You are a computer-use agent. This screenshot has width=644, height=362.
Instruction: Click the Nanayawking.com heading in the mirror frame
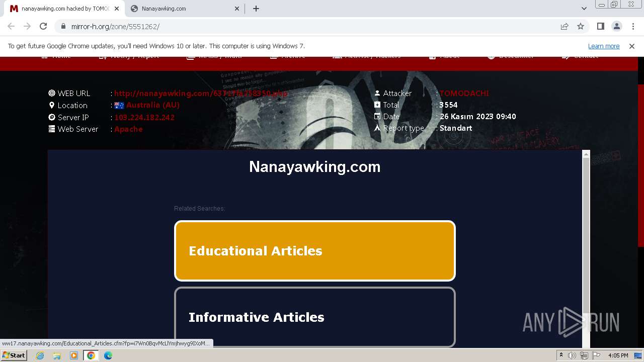click(315, 166)
